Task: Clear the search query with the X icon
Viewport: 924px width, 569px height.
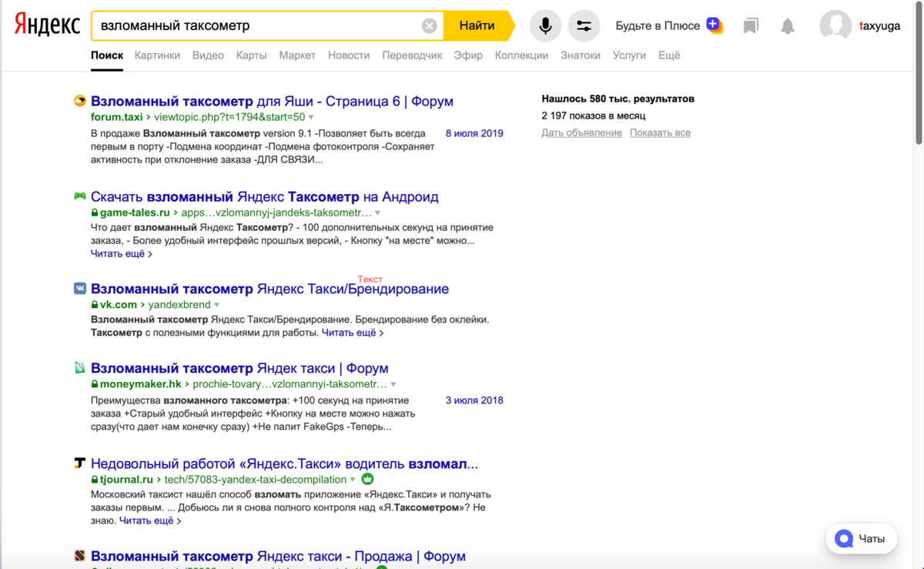Action: coord(430,26)
